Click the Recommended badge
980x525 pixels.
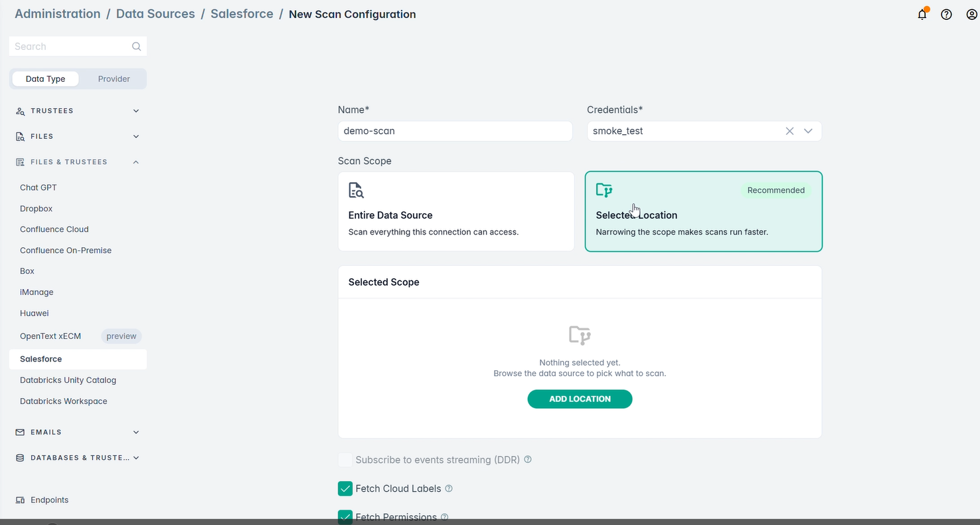[x=776, y=190]
